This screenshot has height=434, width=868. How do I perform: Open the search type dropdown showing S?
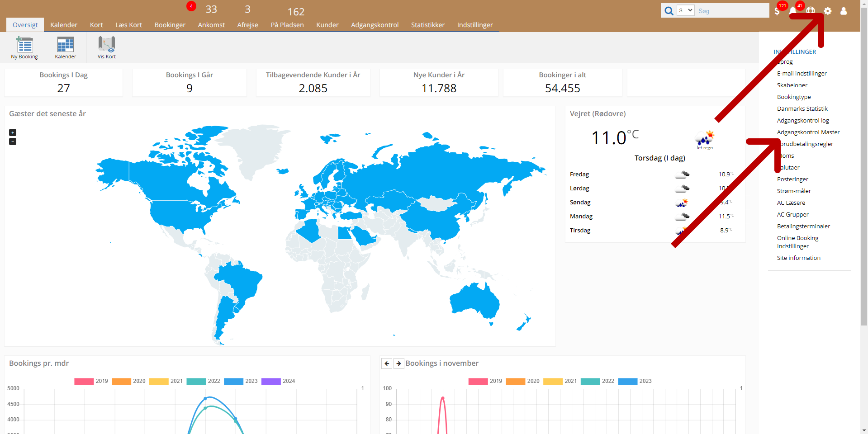(685, 10)
